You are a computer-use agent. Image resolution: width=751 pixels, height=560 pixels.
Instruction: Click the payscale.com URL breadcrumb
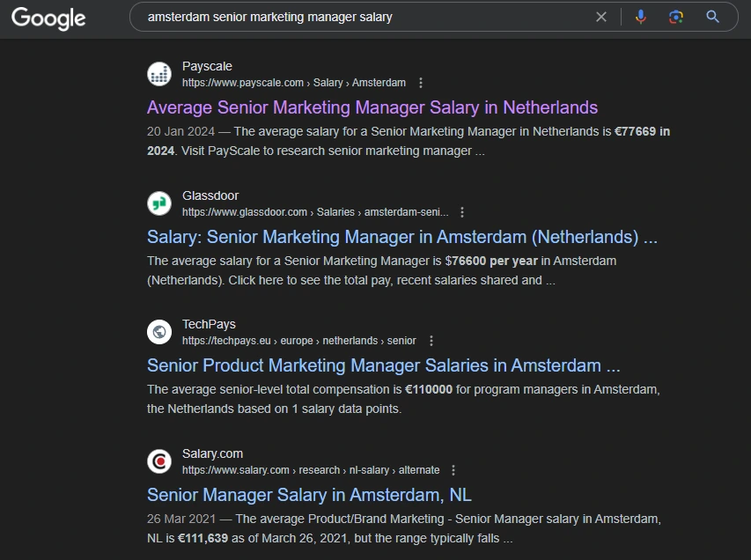coord(293,83)
